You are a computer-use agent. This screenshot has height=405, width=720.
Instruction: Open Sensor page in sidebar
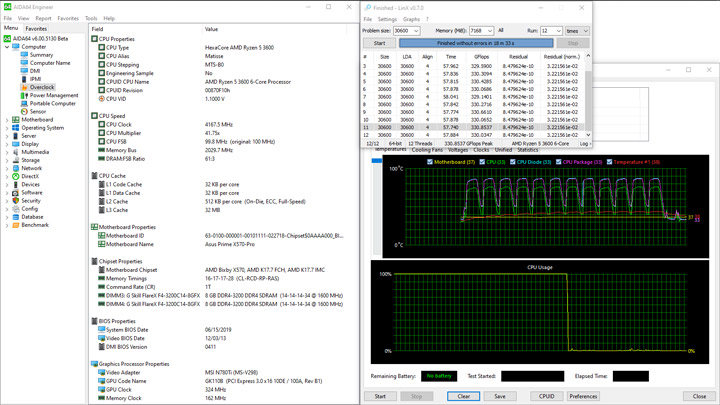pos(38,112)
